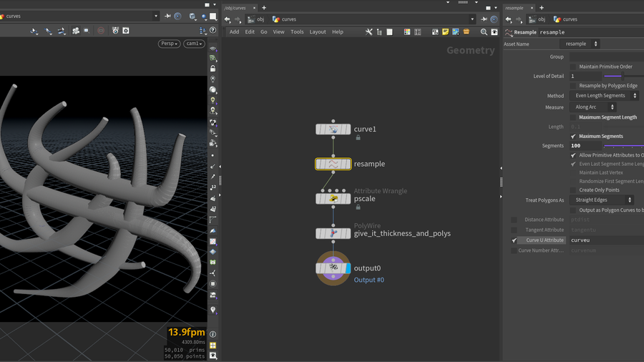Uncheck the Curve U Attribute toggle
Viewport: 644px width, 362px height.
[x=514, y=240]
